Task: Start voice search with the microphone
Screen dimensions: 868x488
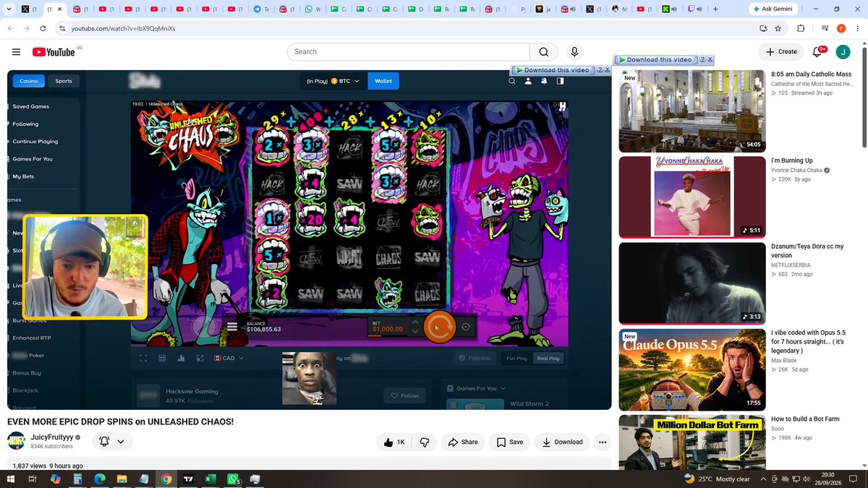Action: tap(574, 52)
